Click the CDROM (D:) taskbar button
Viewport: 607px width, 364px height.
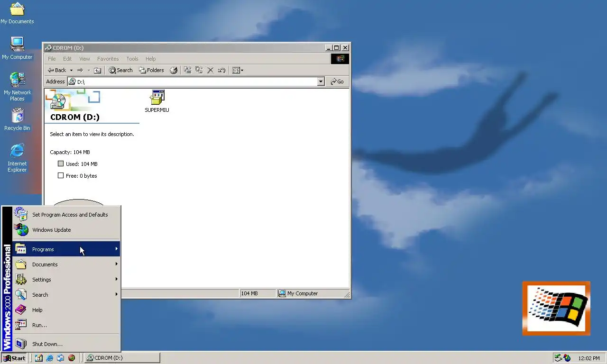(x=121, y=358)
